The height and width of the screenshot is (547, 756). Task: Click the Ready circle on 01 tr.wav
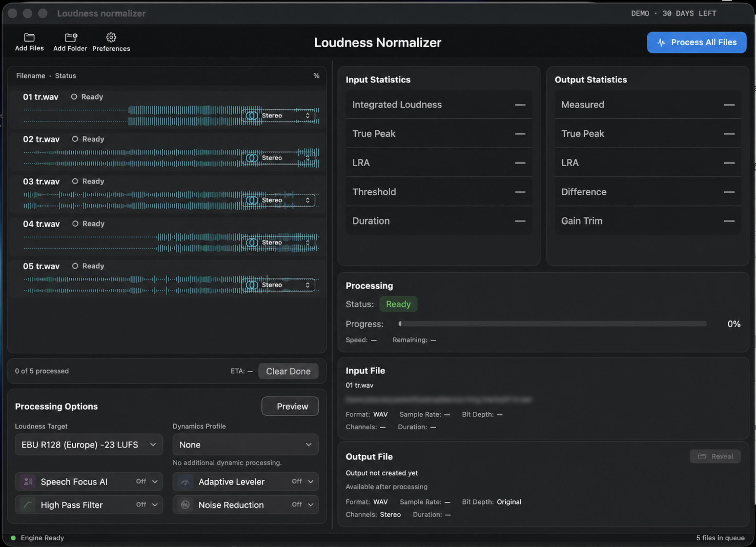click(x=74, y=97)
